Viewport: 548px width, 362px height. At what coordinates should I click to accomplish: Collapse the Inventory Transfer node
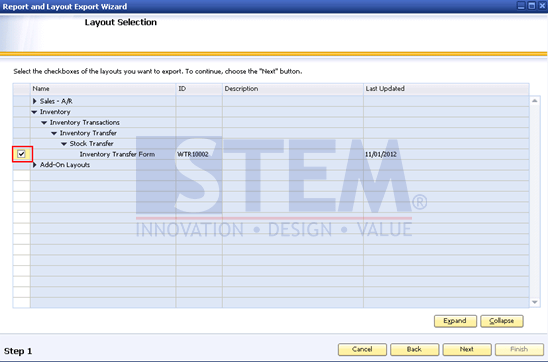click(x=54, y=133)
